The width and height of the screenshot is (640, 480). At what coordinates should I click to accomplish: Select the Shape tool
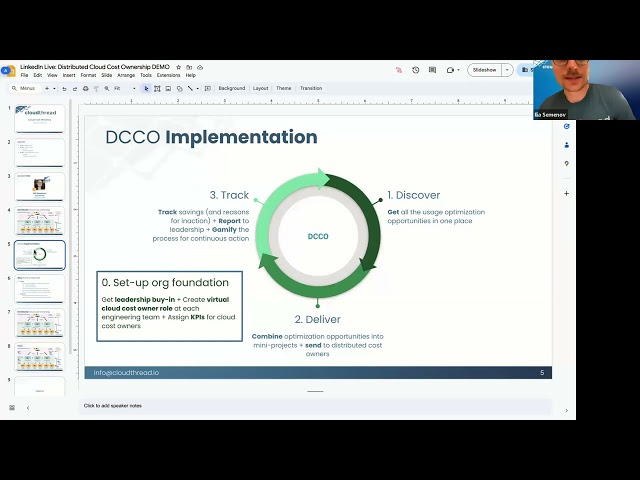click(x=179, y=88)
